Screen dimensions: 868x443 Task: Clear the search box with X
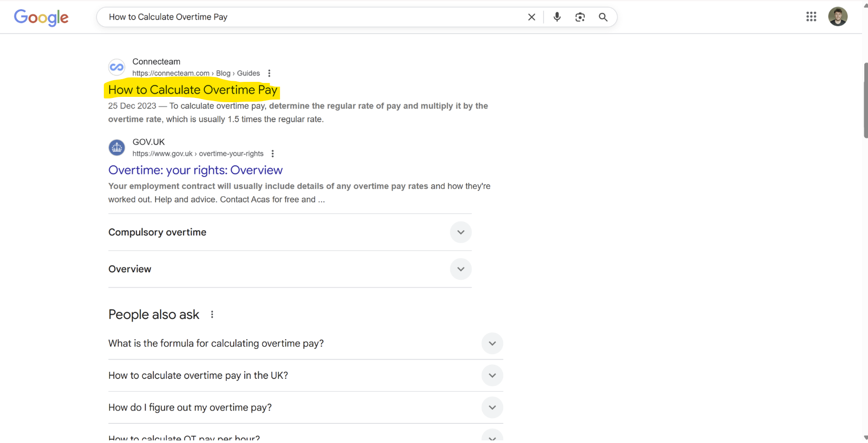pyautogui.click(x=531, y=17)
